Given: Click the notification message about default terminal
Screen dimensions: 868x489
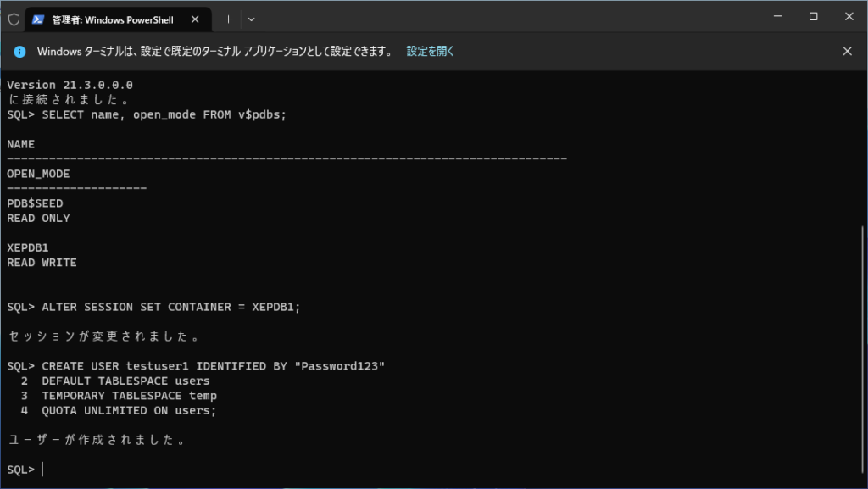Looking at the screenshot, I should pos(214,52).
